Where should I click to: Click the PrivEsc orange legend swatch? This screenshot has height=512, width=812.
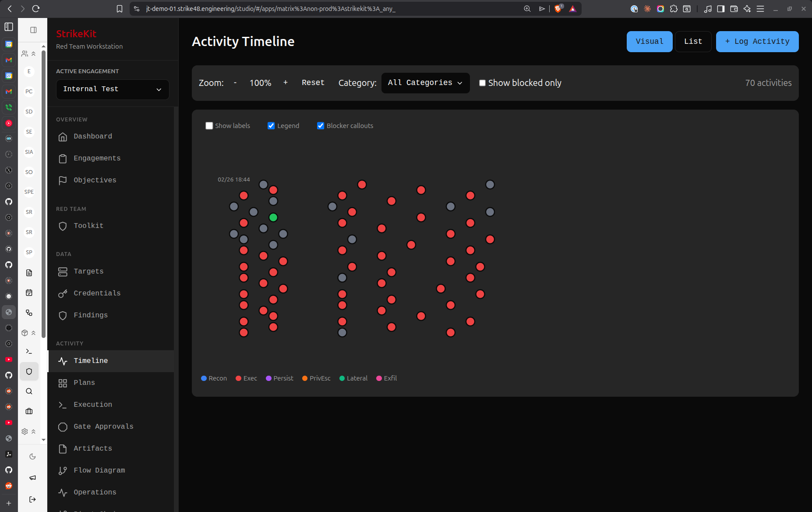(305, 378)
